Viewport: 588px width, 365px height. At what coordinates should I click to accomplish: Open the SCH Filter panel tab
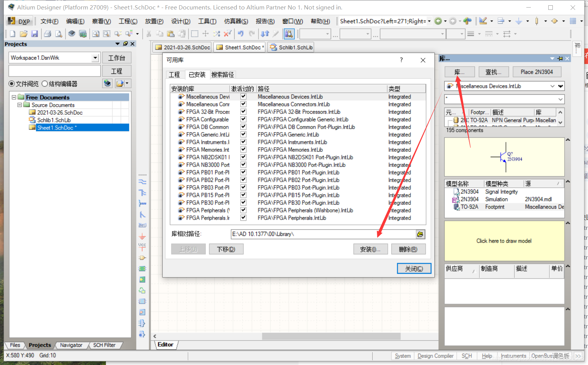[104, 345]
